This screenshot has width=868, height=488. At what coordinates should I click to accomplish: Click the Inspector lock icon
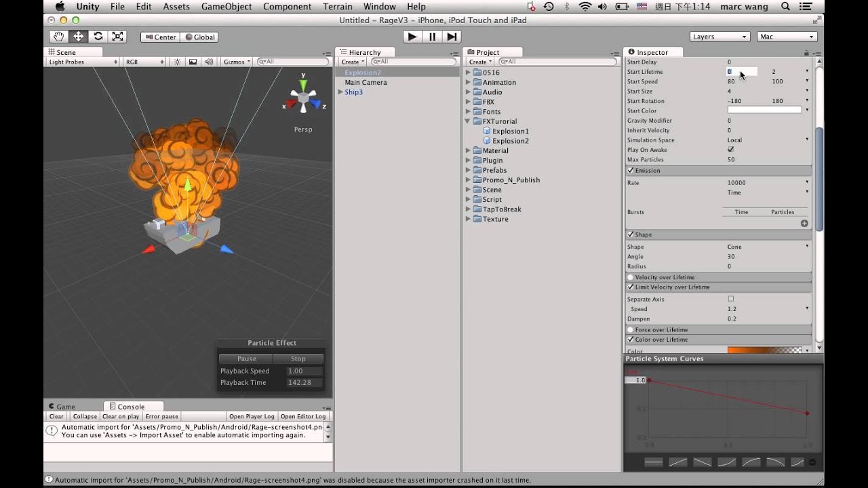[806, 52]
